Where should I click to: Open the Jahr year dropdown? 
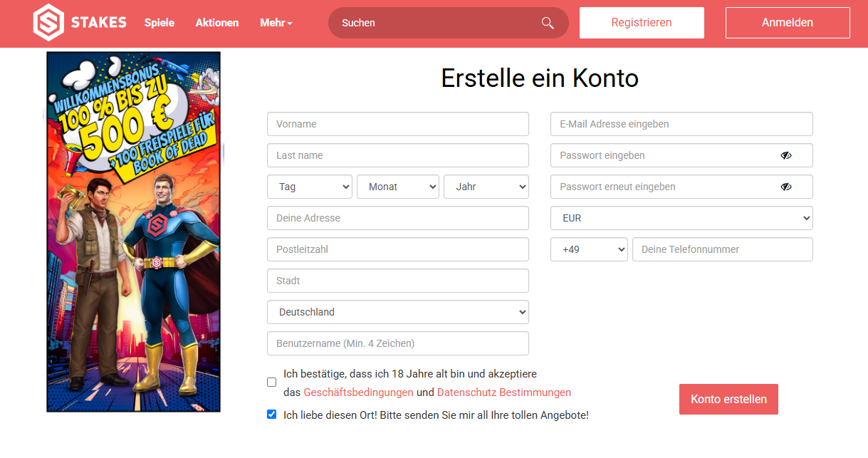pos(486,187)
